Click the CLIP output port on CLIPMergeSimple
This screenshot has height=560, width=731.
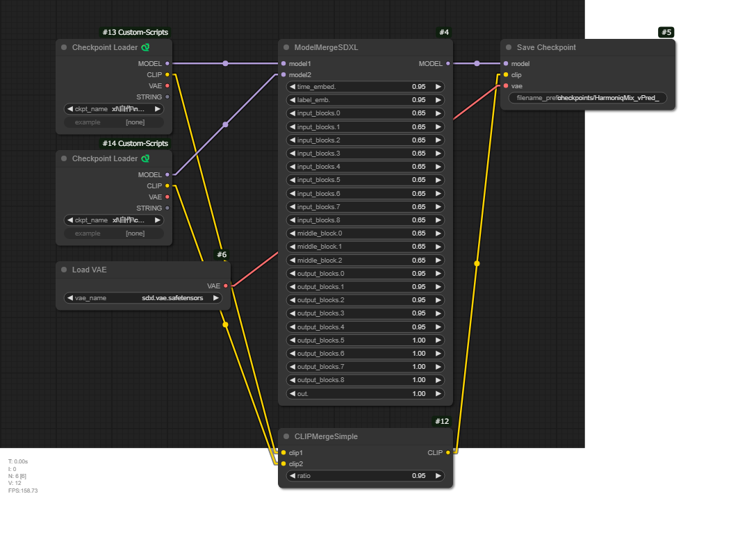tap(448, 452)
